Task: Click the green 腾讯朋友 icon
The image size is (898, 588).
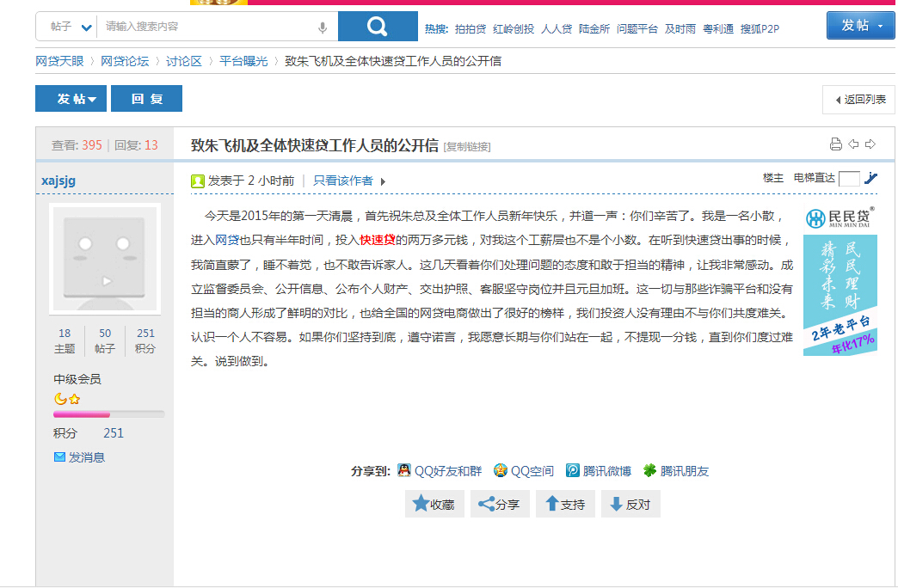Action: [x=649, y=470]
